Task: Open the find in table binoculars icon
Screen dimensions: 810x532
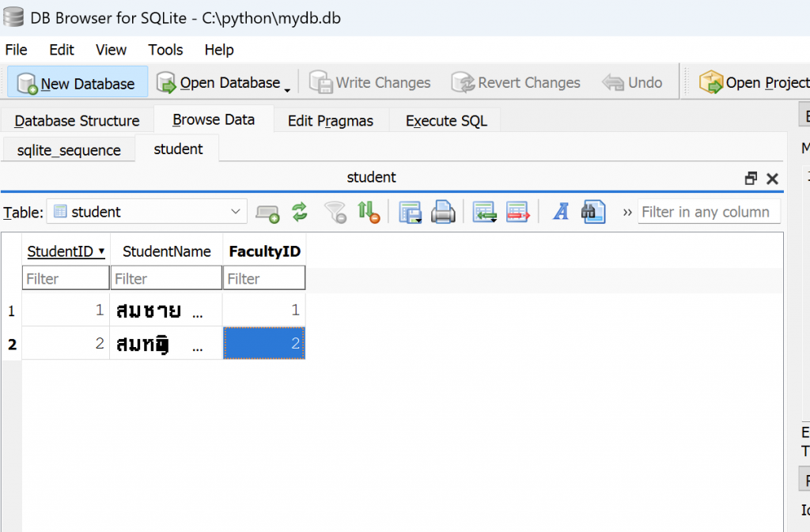Action: click(x=593, y=212)
